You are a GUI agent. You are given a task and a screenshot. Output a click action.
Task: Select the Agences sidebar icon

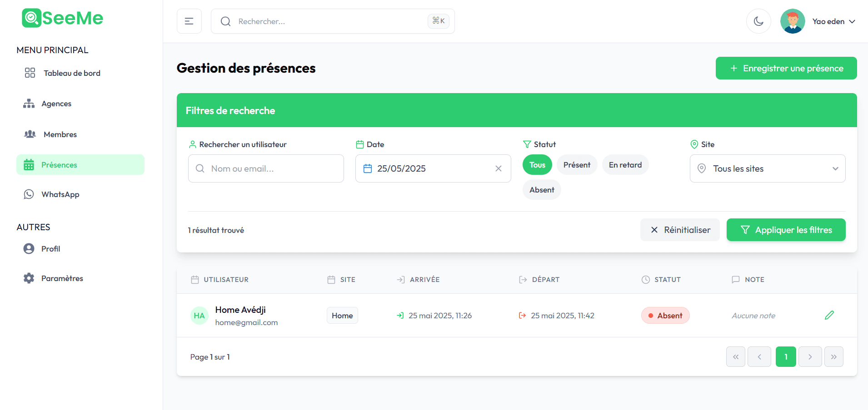tap(29, 104)
